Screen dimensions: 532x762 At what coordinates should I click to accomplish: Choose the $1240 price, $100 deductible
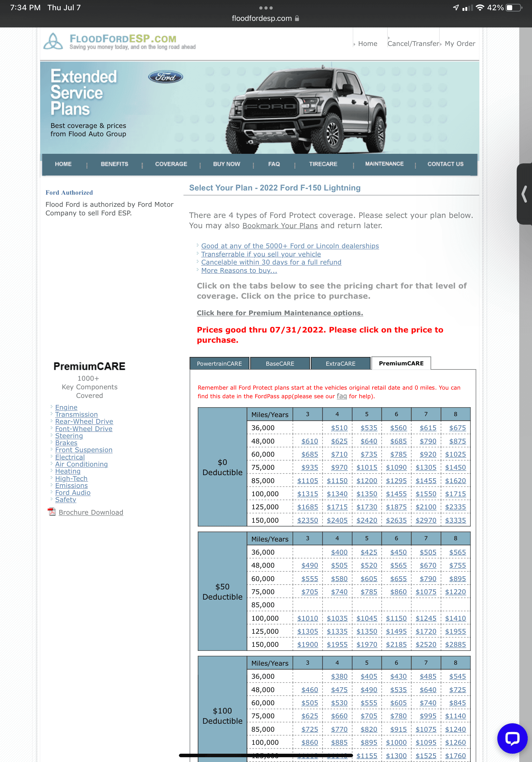point(455,729)
